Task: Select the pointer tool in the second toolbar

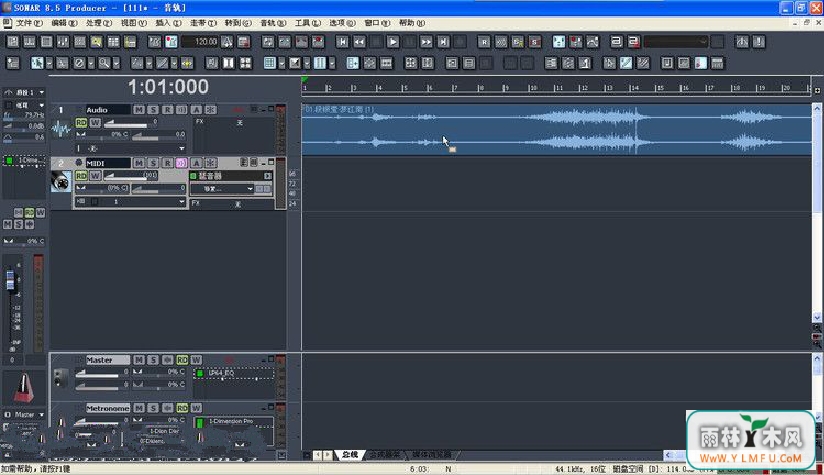Action: click(x=37, y=63)
